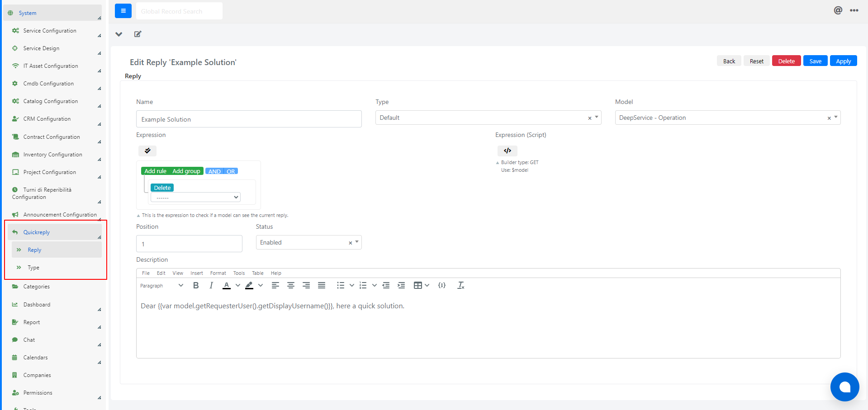Open Categories in the sidebar
The image size is (868, 410).
55,287
